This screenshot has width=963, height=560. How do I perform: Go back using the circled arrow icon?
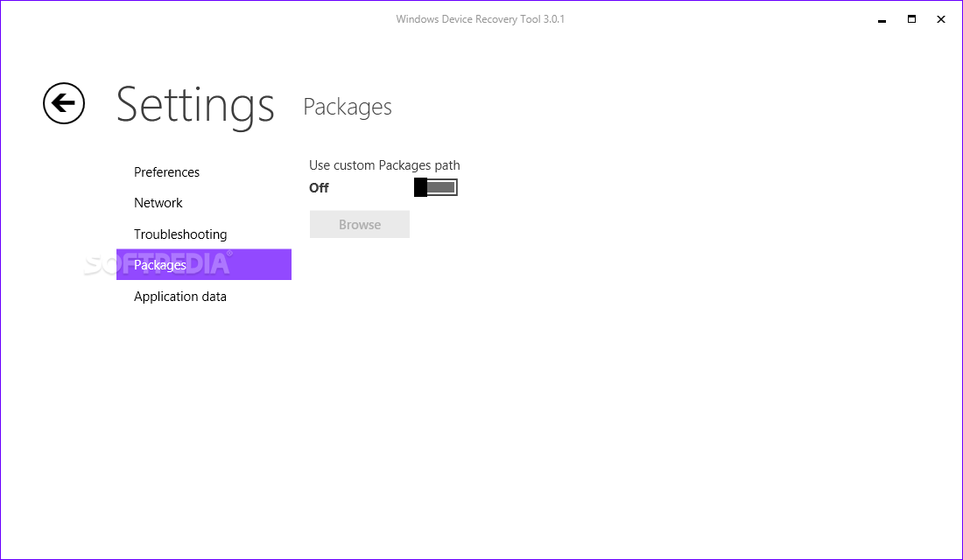(x=64, y=103)
